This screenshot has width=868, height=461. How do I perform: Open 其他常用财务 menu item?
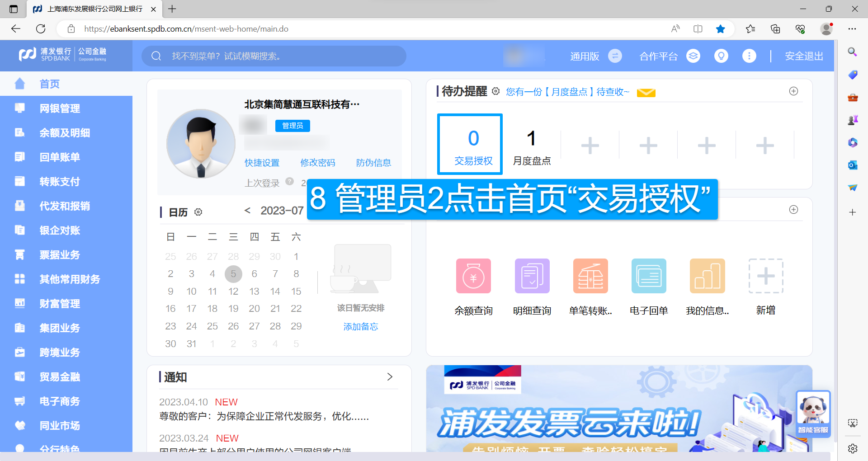(x=66, y=279)
